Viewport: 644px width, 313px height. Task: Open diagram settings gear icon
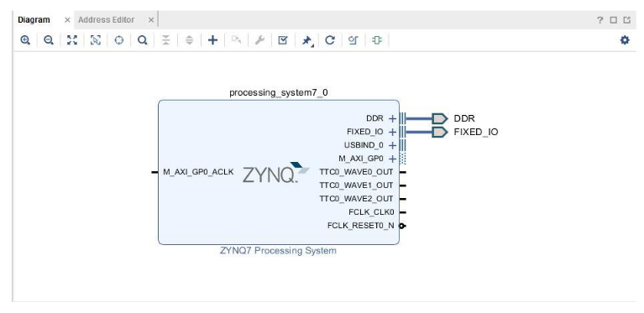[x=625, y=40]
